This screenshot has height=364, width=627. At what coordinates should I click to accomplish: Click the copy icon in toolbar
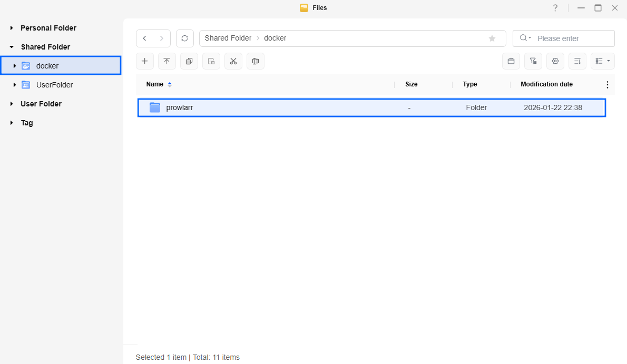tap(189, 61)
